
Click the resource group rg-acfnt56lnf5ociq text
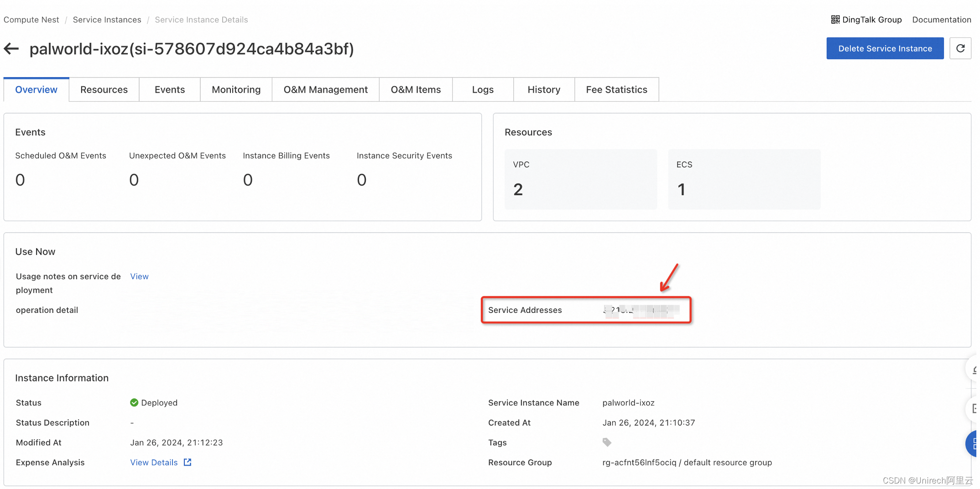coord(639,462)
